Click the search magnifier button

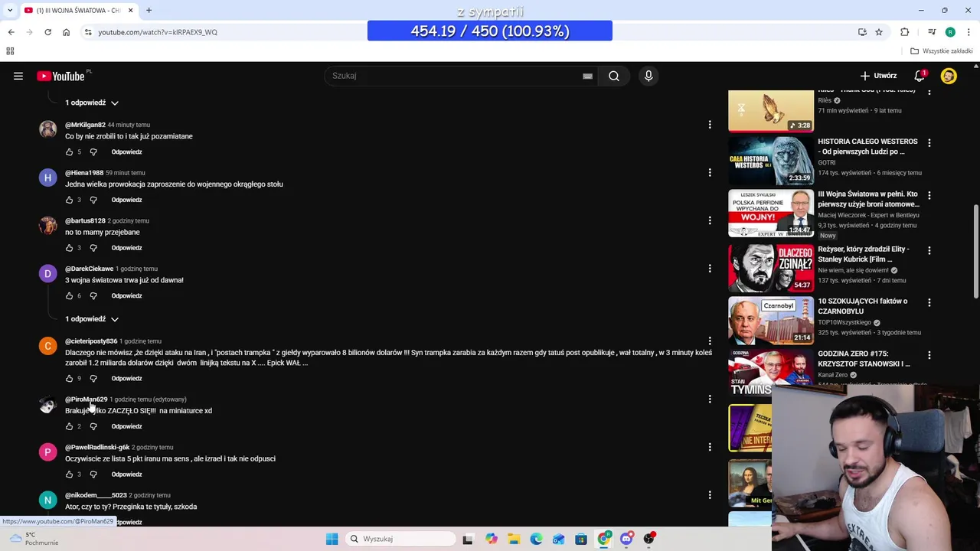[614, 76]
